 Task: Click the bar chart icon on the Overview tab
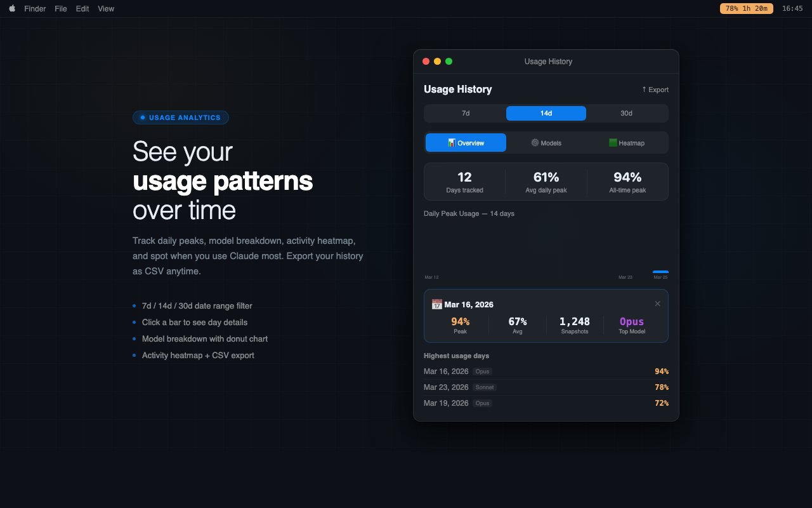[x=451, y=142]
